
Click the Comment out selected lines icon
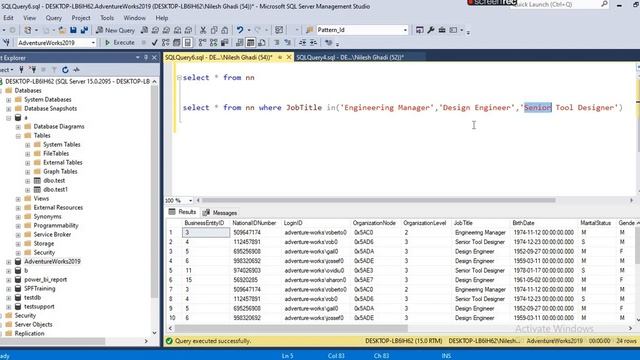click(x=277, y=42)
